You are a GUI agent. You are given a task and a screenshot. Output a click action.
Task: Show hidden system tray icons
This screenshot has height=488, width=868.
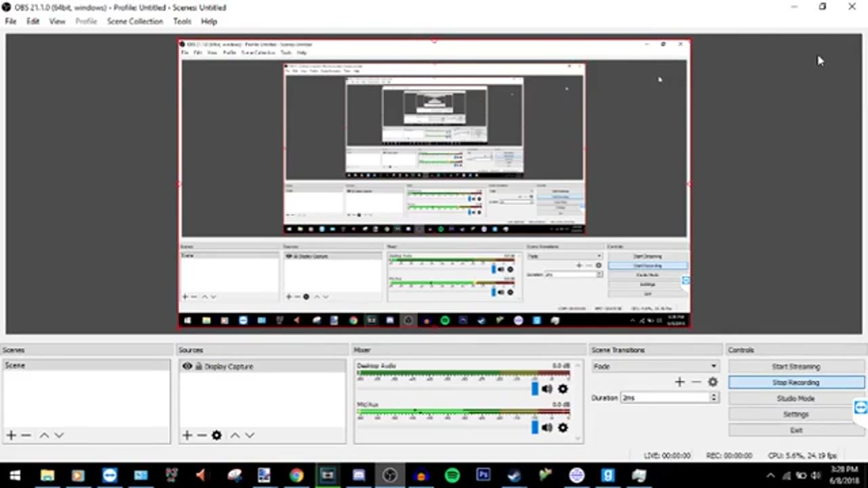point(770,476)
